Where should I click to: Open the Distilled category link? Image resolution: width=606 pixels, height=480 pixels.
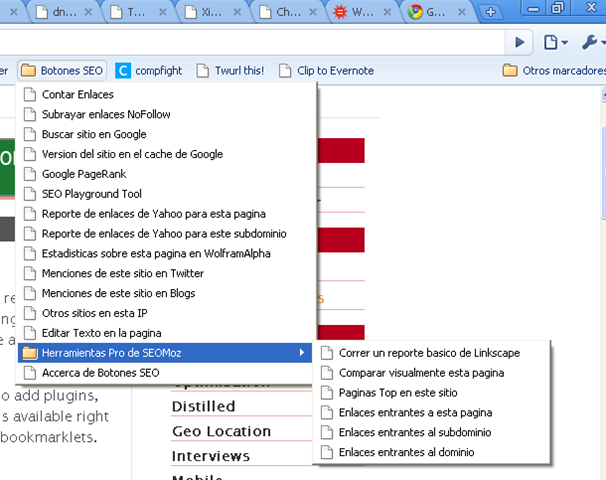(204, 407)
